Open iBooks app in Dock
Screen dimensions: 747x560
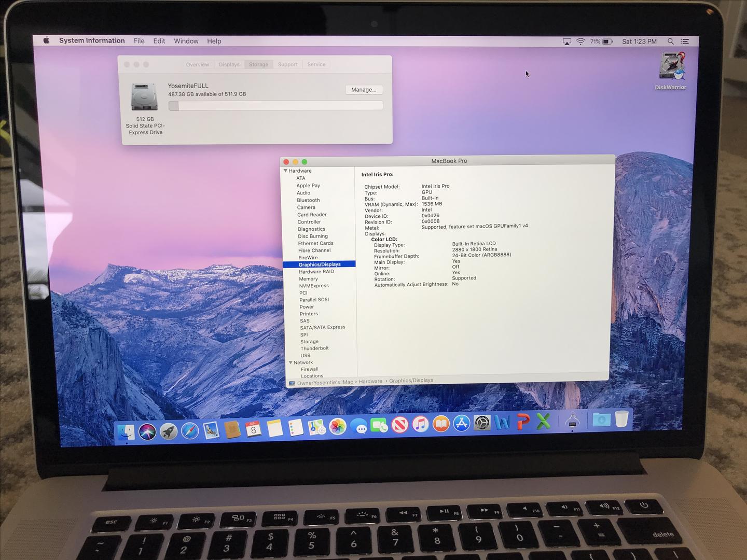click(441, 424)
